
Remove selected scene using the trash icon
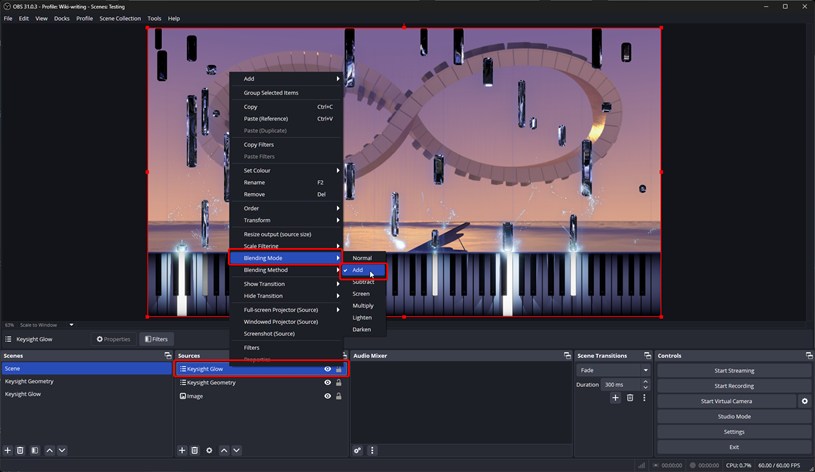click(x=20, y=450)
